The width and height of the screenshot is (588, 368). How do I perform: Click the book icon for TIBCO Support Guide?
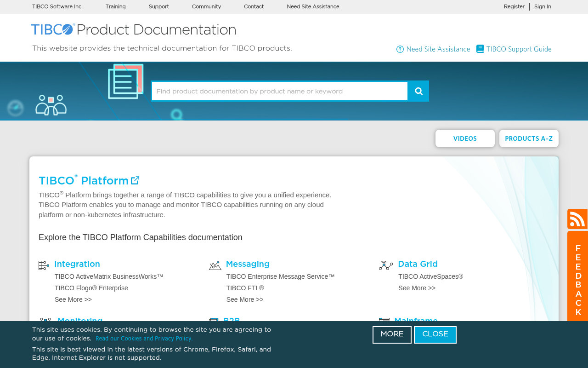tap(480, 48)
